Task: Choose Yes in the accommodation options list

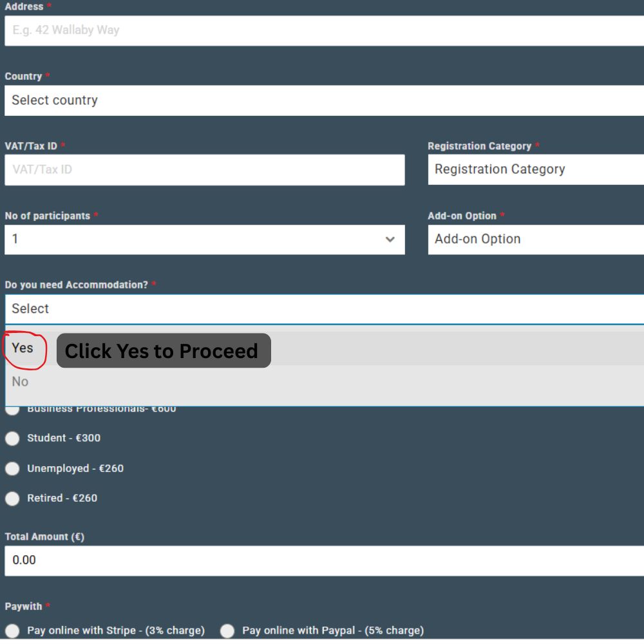Action: [x=23, y=348]
